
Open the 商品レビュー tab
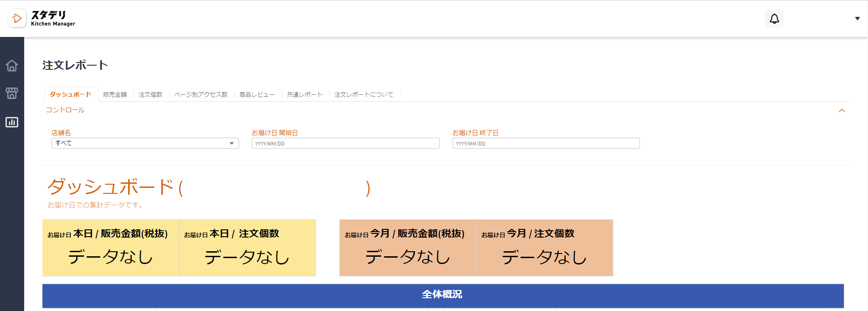coord(257,94)
